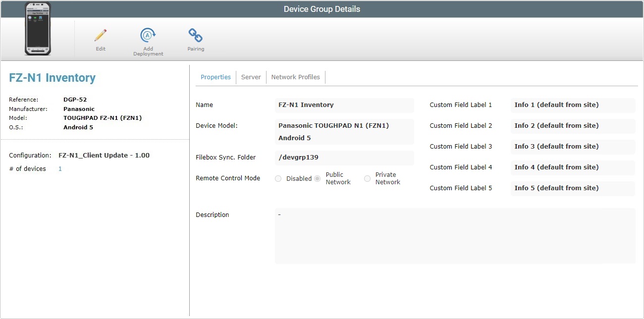This screenshot has height=319, width=644.
Task: Click the "Filebox Sync. Folder" label
Action: tap(226, 158)
